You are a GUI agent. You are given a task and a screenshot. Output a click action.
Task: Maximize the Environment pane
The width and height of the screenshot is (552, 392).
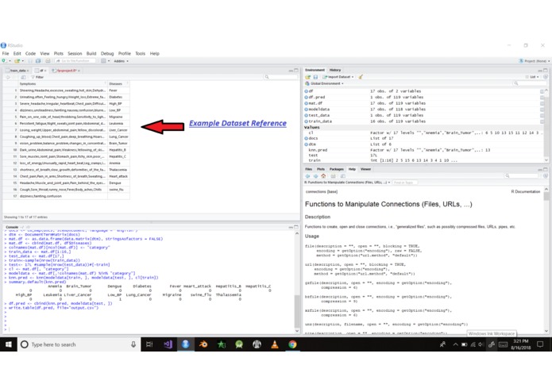(546, 70)
